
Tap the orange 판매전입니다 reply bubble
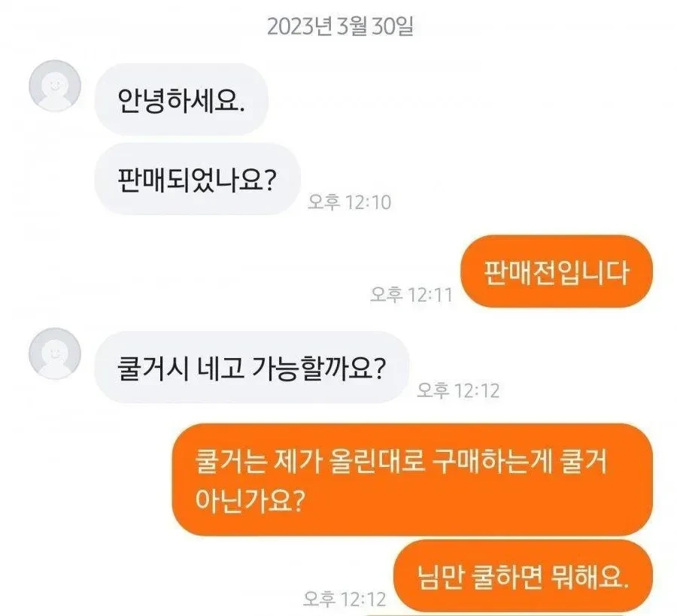[x=557, y=272]
